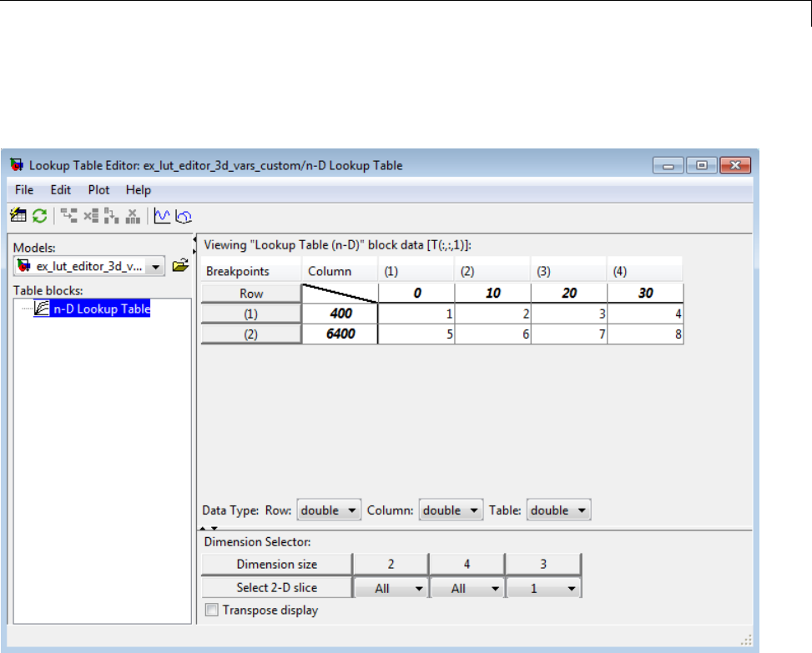Click table data cell with value 4

(645, 314)
